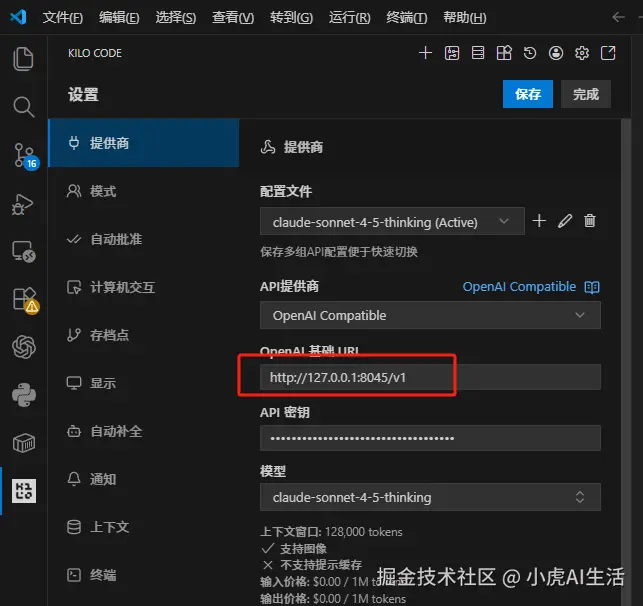643x606 pixels.
Task: Open the Kilo Code settings gear
Action: coord(582,53)
